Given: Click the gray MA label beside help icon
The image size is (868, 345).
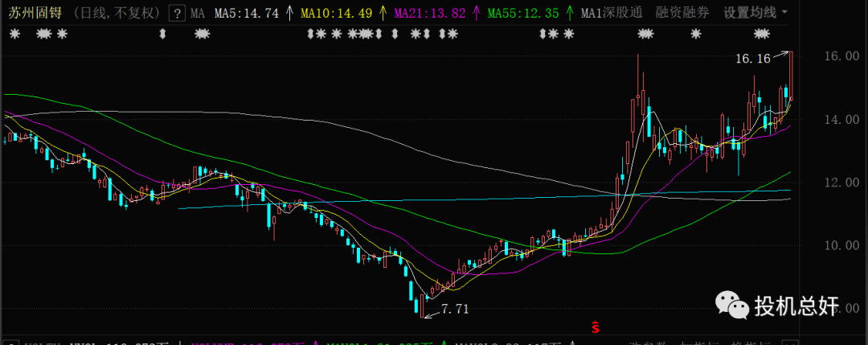Looking at the screenshot, I should click(x=197, y=13).
